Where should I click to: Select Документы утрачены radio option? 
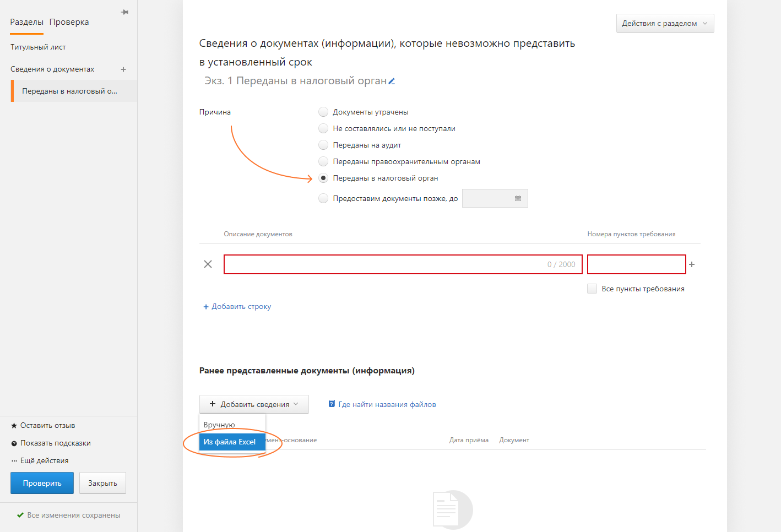(323, 112)
